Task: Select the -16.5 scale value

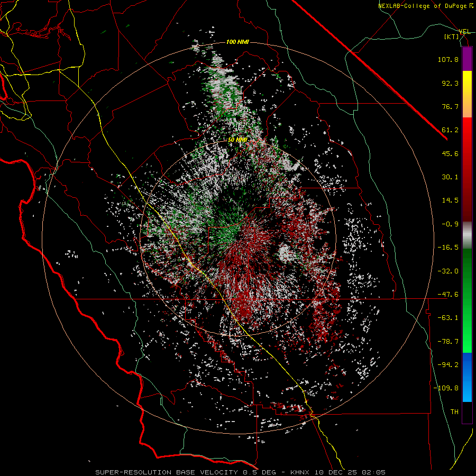Action: pos(448,248)
